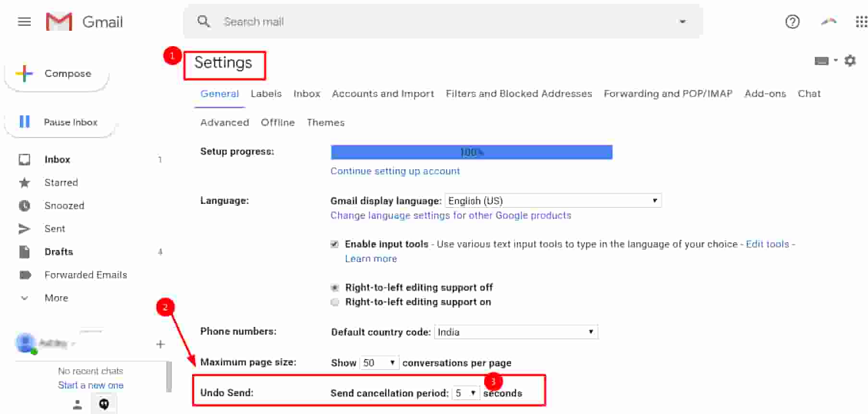Open the Inbox settings tab
The height and width of the screenshot is (414, 868).
pyautogui.click(x=307, y=94)
